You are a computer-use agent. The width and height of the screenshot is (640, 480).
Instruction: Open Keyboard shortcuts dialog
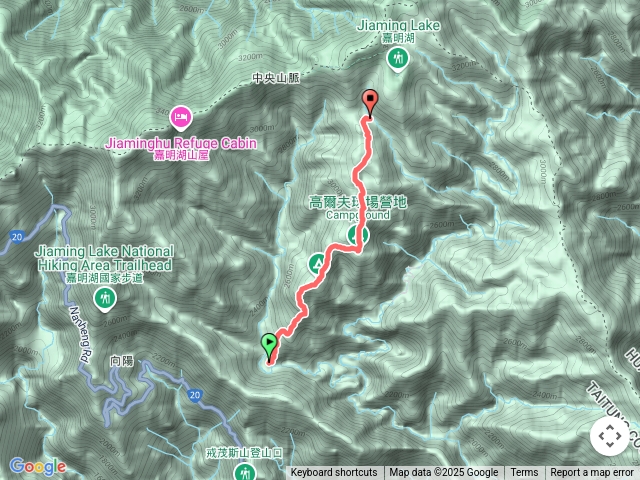[x=334, y=473]
